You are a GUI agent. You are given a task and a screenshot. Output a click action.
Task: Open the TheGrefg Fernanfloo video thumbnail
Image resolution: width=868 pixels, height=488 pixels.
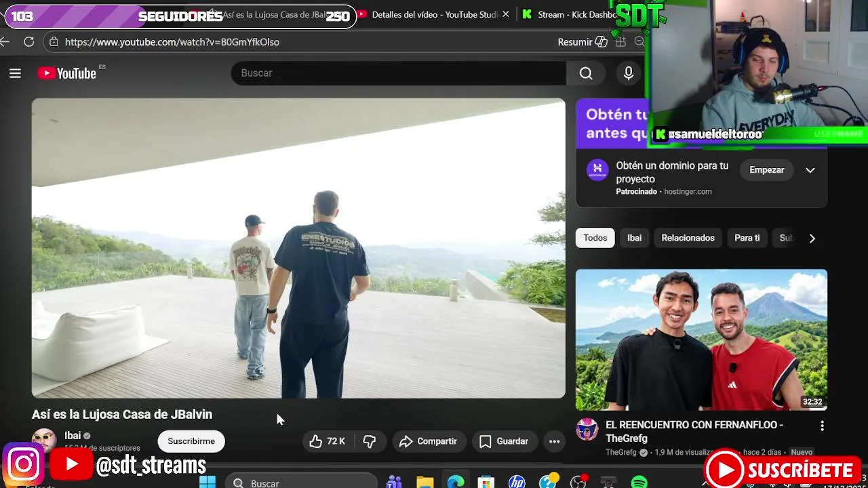click(x=701, y=340)
